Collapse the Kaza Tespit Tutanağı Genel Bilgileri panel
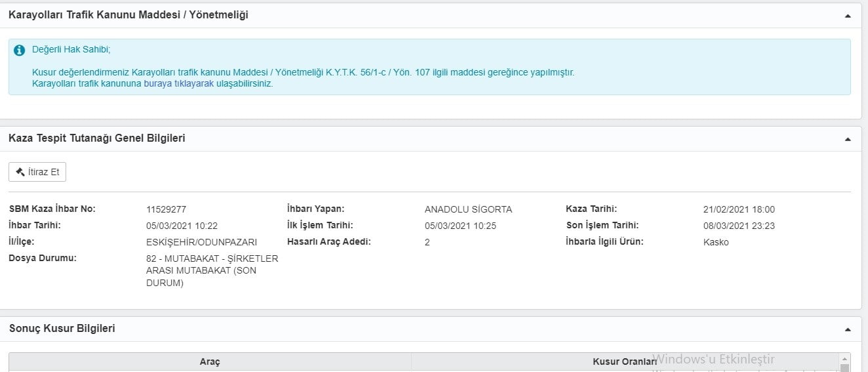 (x=848, y=139)
